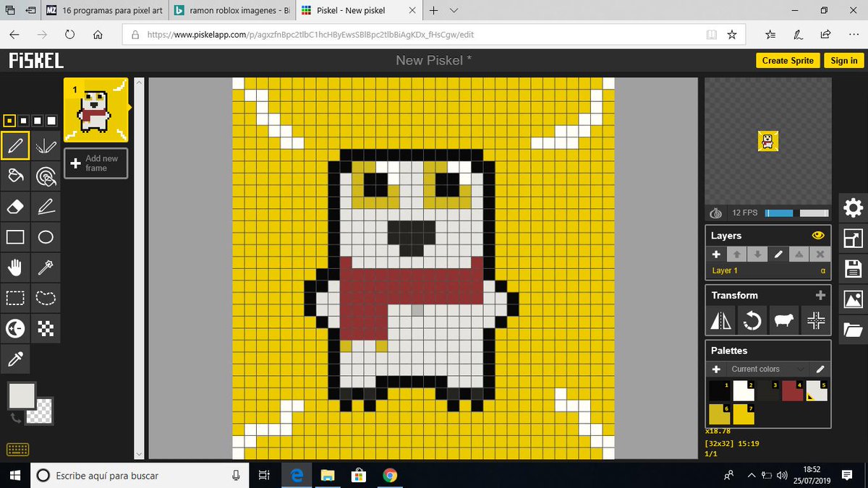
Task: Adjust the FPS slider
Action: tap(796, 213)
